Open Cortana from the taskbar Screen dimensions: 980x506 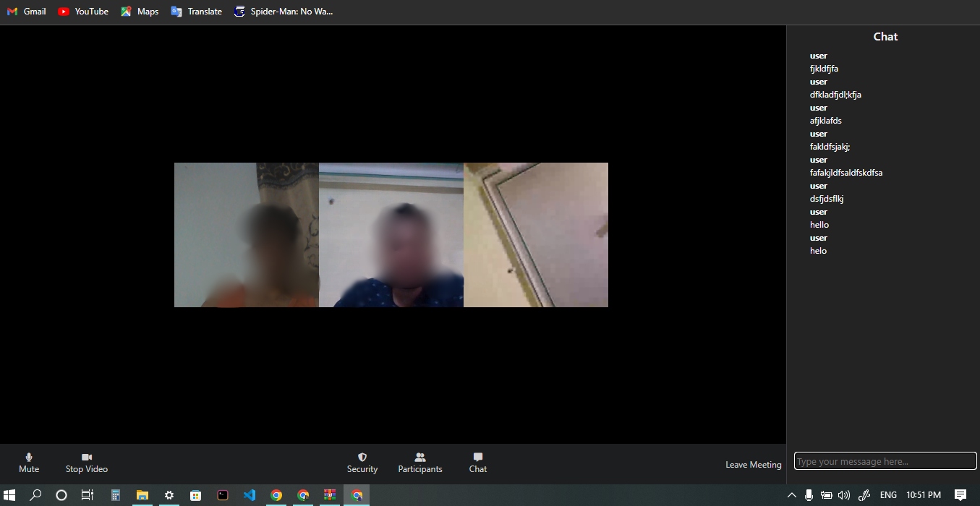tap(61, 495)
